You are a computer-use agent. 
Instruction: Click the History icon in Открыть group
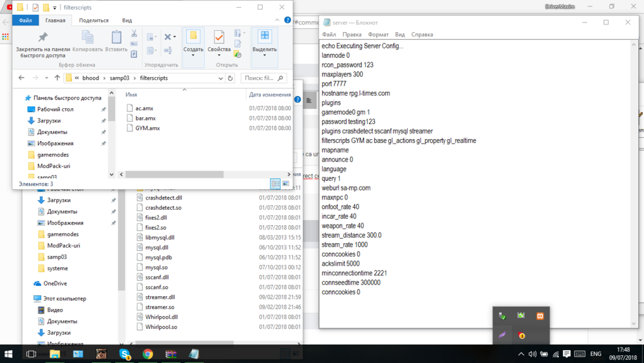coord(238,54)
